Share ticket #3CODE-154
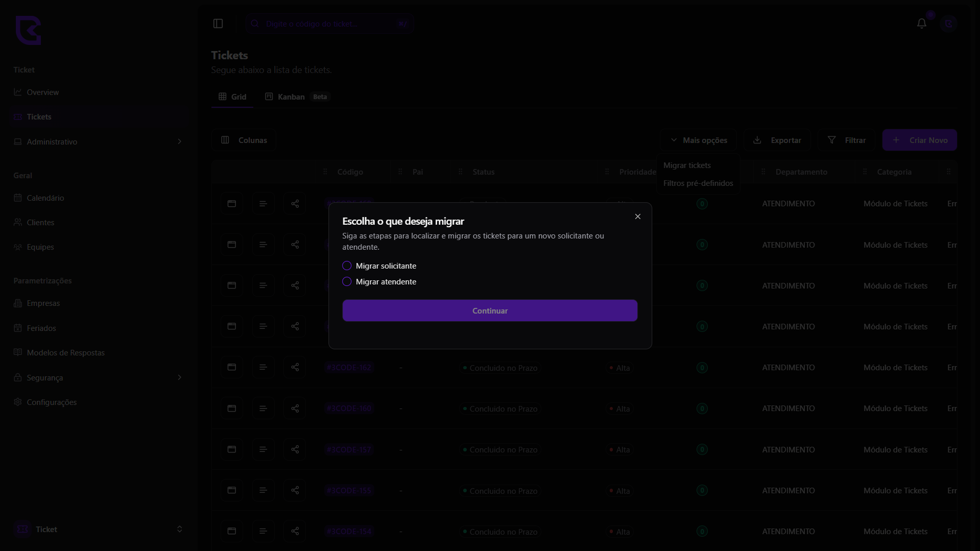 295,531
